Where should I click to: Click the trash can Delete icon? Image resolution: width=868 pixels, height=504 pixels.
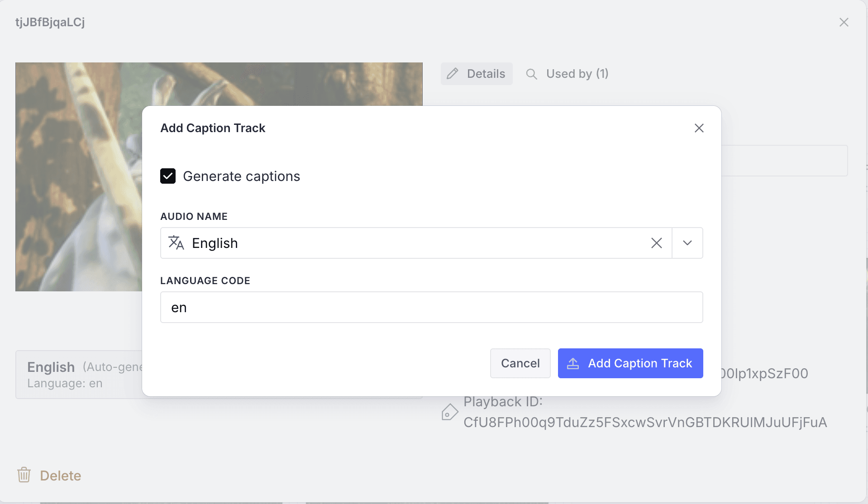[24, 475]
